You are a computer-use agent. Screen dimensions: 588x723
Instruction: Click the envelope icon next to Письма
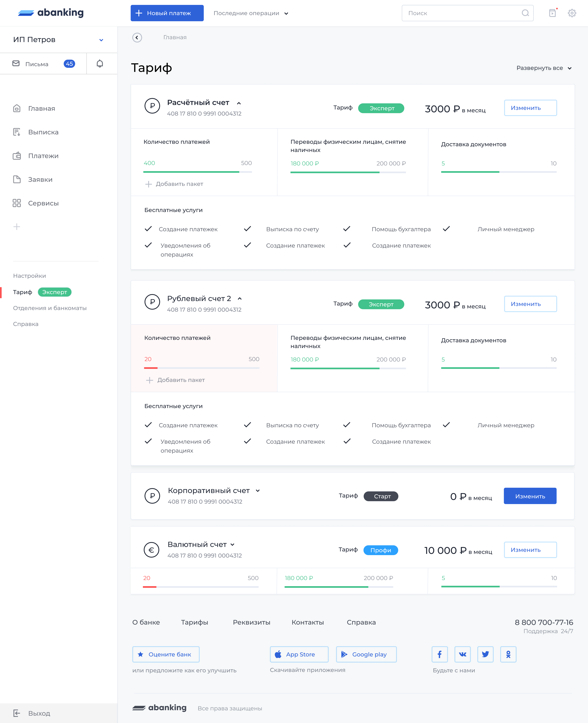[16, 63]
